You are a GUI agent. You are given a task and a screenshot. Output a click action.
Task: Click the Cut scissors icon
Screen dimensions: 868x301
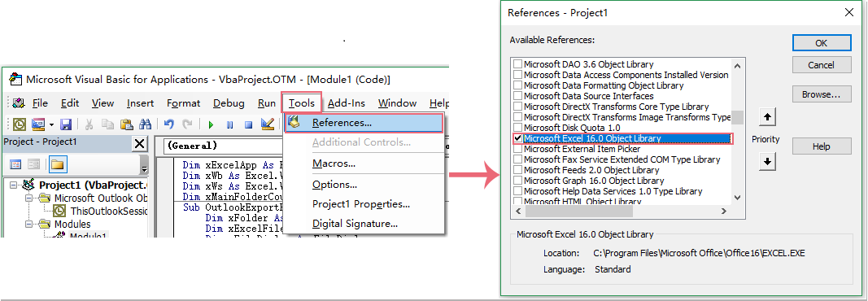89,124
